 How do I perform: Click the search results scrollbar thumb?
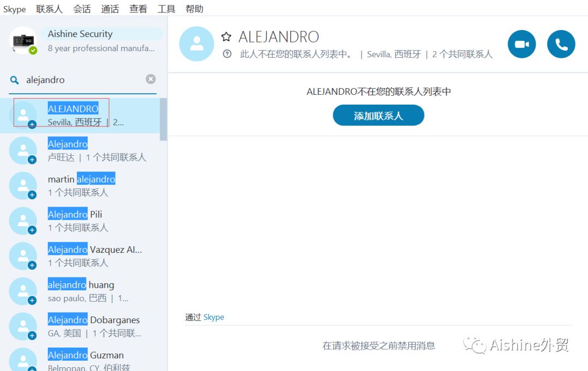click(x=163, y=119)
